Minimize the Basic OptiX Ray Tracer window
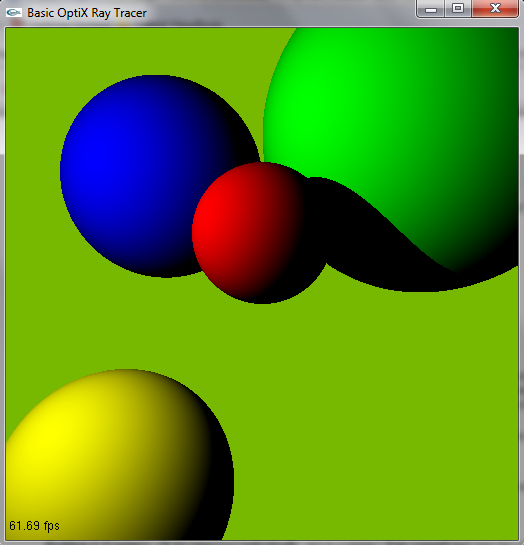The image size is (524, 545). pyautogui.click(x=431, y=9)
